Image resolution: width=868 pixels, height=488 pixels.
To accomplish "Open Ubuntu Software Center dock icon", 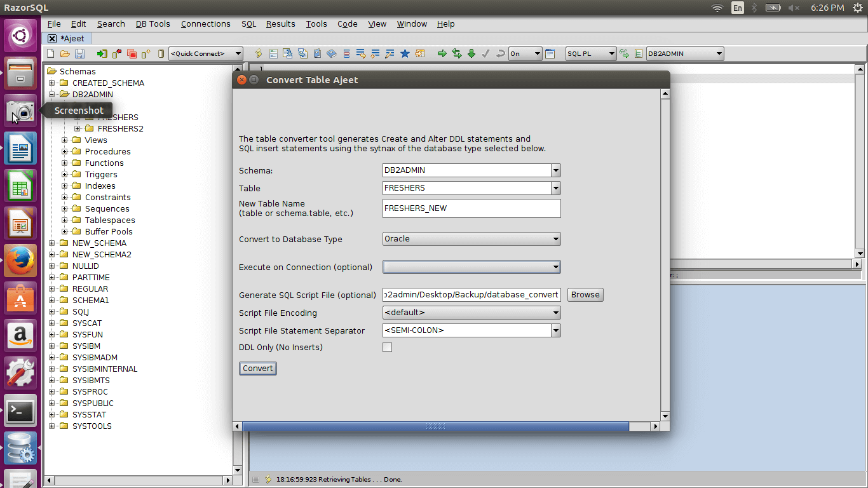I will 21,298.
